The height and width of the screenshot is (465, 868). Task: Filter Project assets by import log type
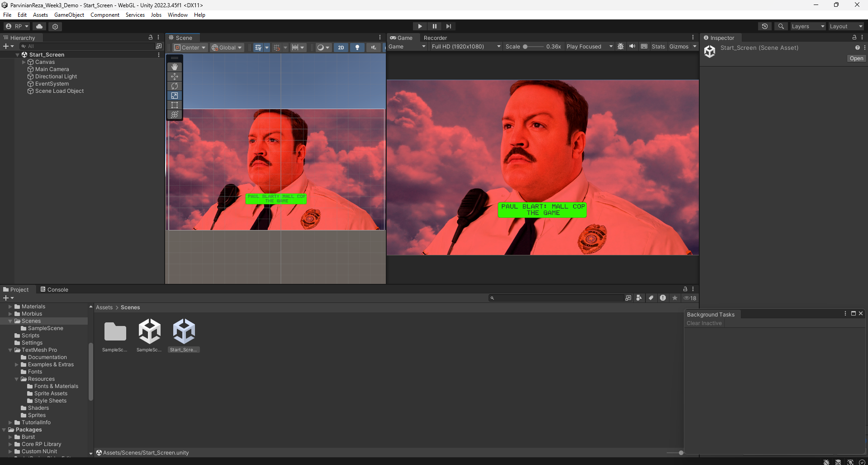coord(663,298)
